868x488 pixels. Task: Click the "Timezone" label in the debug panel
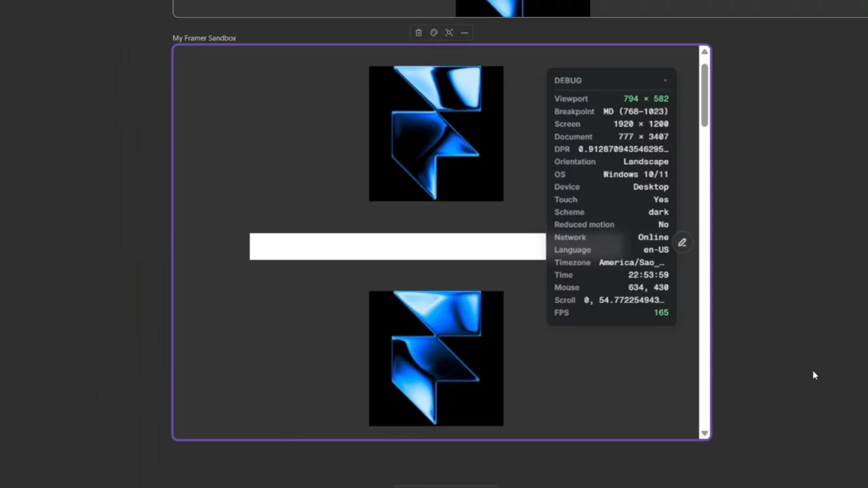[572, 262]
